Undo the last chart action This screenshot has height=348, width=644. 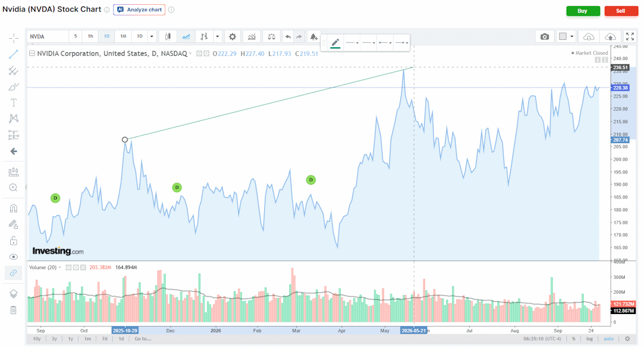(288, 36)
